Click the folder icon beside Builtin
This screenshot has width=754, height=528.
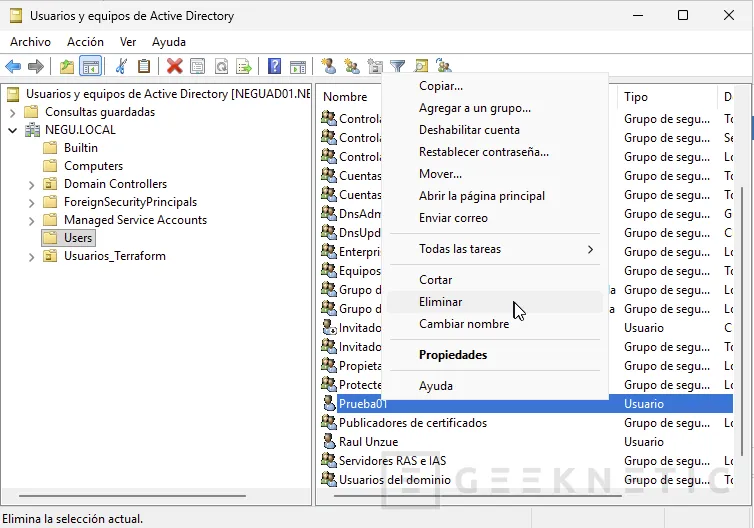pyautogui.click(x=50, y=148)
